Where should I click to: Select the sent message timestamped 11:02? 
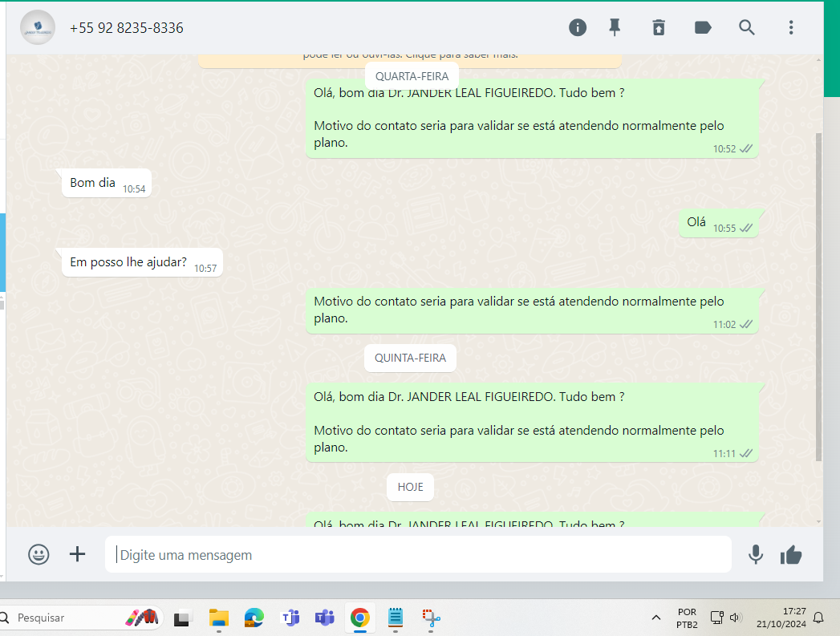[532, 310]
